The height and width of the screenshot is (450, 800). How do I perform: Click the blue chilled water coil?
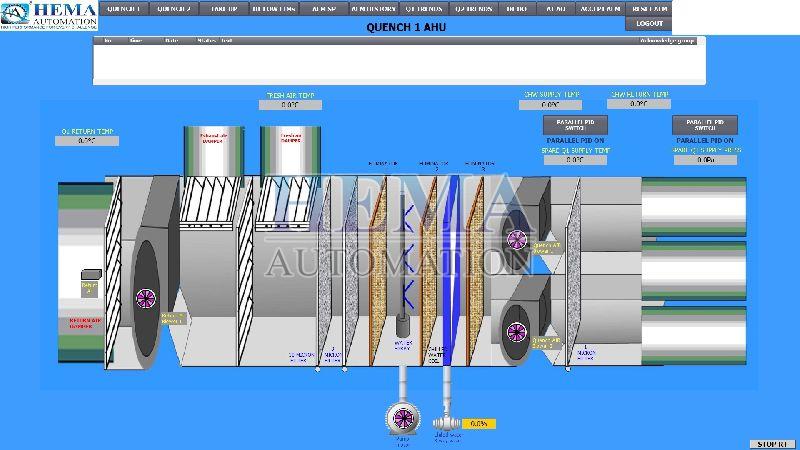coord(451,270)
